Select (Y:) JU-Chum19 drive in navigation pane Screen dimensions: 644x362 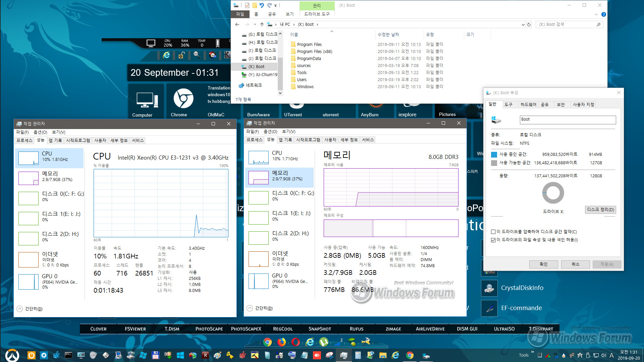click(x=263, y=75)
